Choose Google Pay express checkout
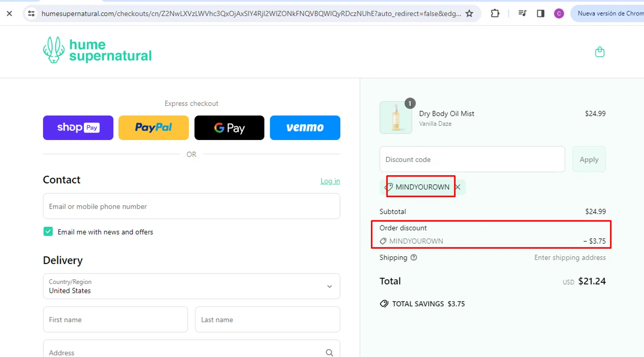Viewport: 644px width, 357px height. [229, 128]
